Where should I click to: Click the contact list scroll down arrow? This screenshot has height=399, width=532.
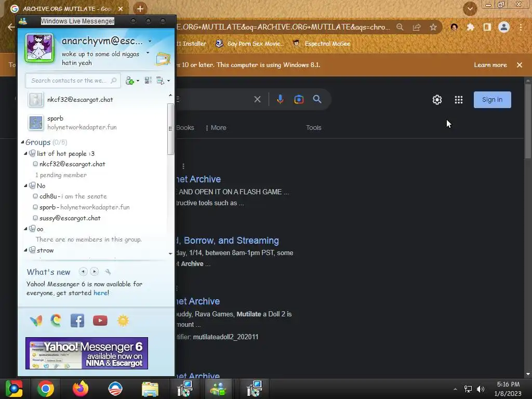pyautogui.click(x=170, y=254)
